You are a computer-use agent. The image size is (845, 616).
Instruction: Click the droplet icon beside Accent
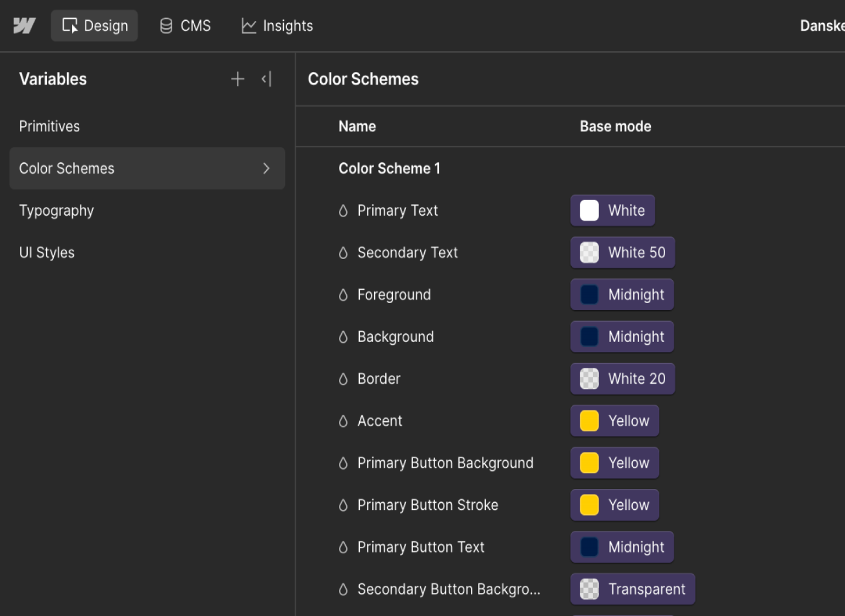click(x=343, y=421)
